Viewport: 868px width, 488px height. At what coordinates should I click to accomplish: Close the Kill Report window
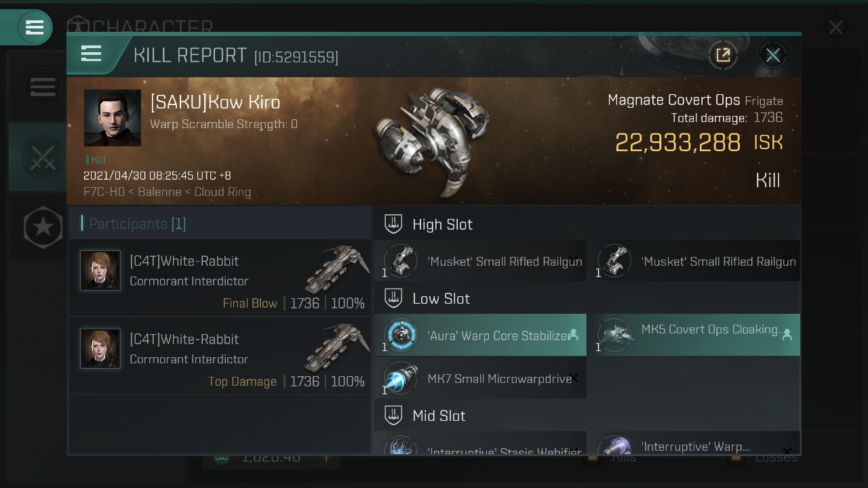(773, 55)
